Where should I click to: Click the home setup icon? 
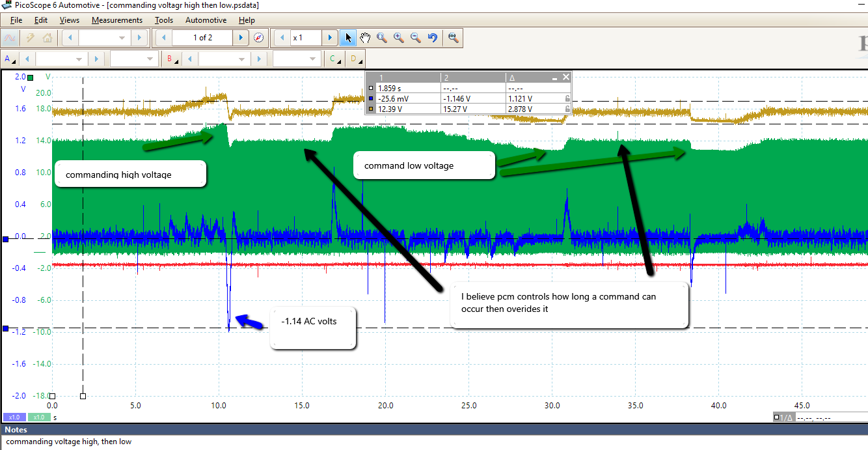click(47, 38)
